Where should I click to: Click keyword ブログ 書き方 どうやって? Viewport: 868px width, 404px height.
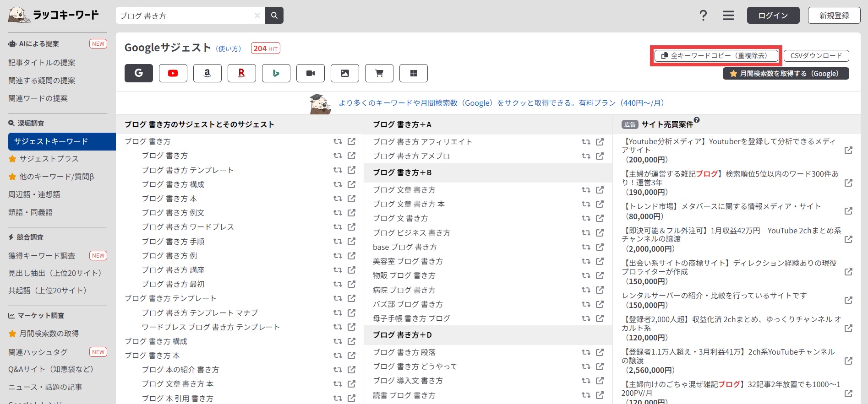coord(415,366)
